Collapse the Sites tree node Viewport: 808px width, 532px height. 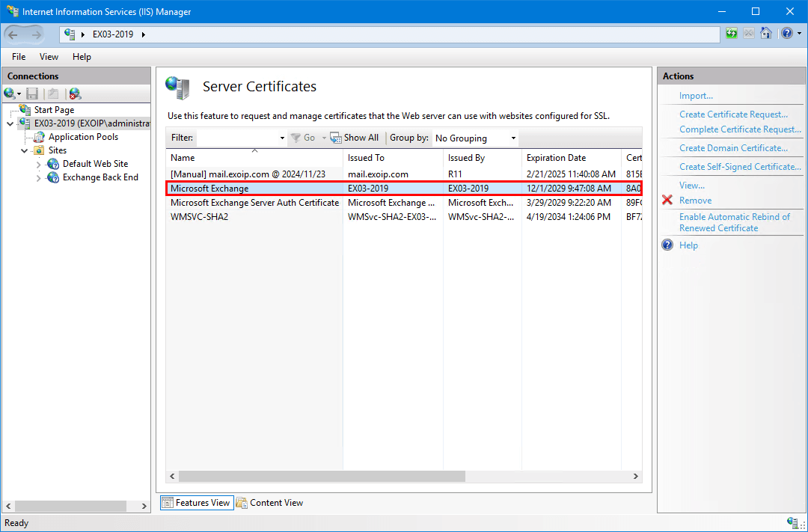[24, 150]
